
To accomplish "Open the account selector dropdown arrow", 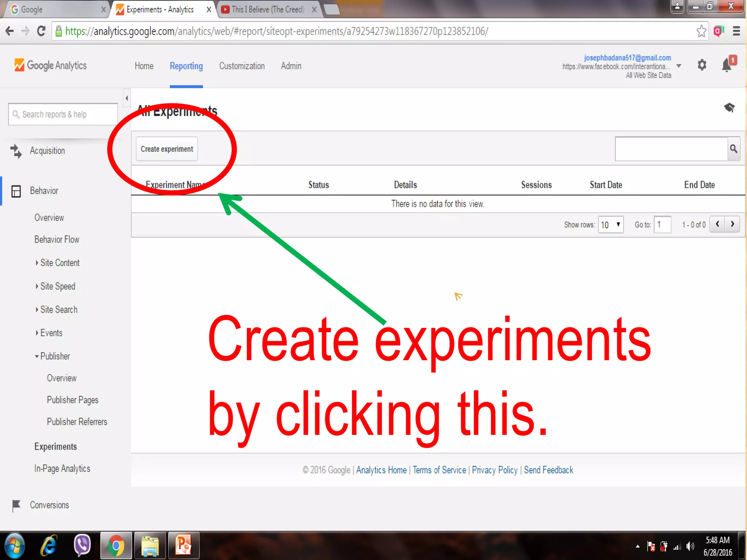I will [678, 66].
